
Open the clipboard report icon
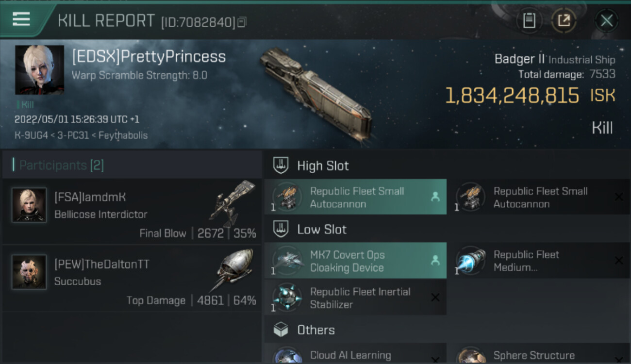pyautogui.click(x=529, y=20)
